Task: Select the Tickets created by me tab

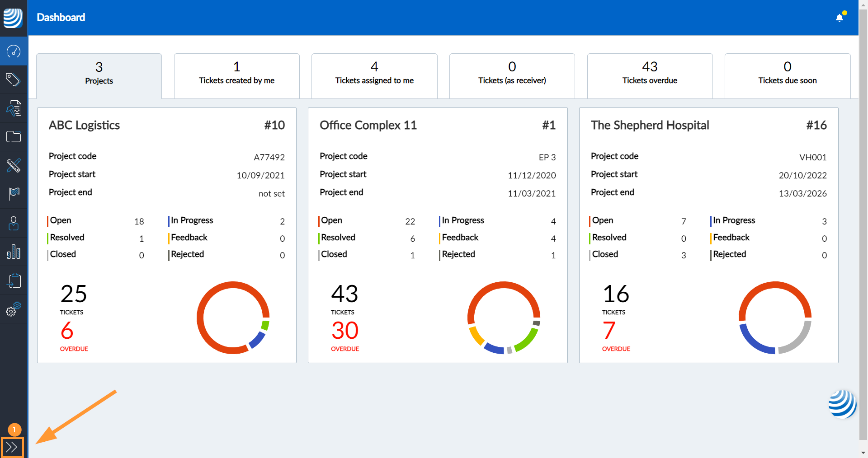Action: coord(236,74)
